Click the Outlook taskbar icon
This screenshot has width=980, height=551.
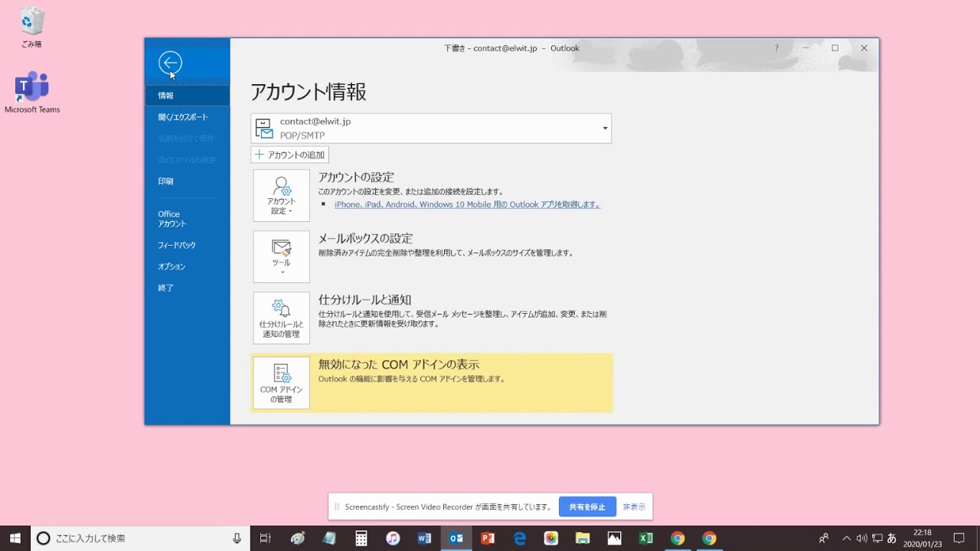coord(456,538)
